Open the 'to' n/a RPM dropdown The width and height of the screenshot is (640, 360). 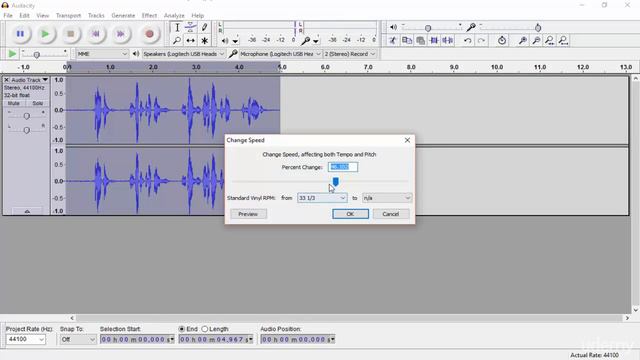tap(387, 198)
